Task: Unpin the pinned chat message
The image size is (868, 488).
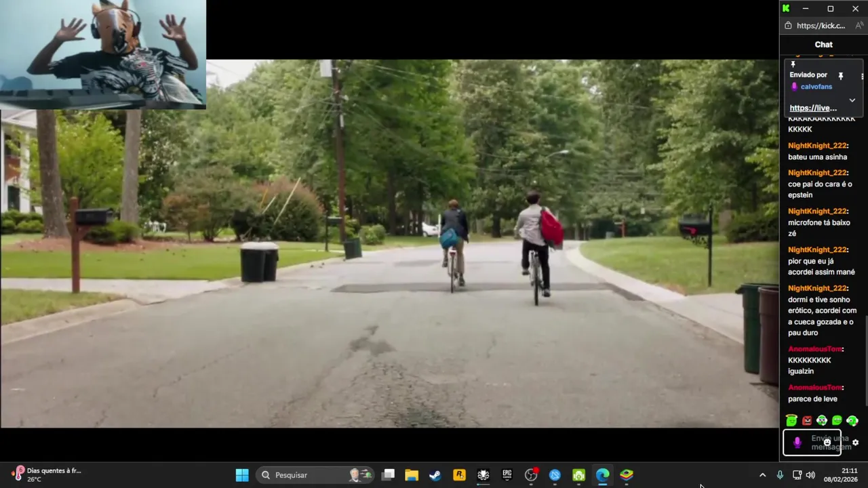Action: 841,76
